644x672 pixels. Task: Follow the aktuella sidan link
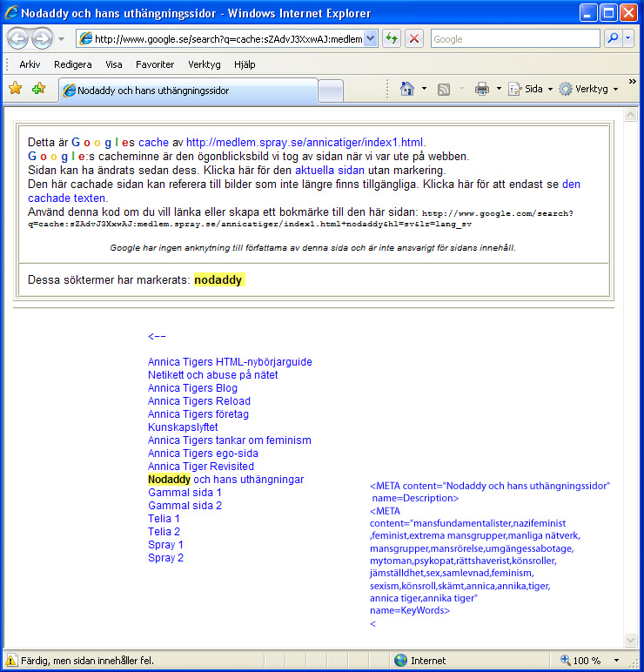330,170
